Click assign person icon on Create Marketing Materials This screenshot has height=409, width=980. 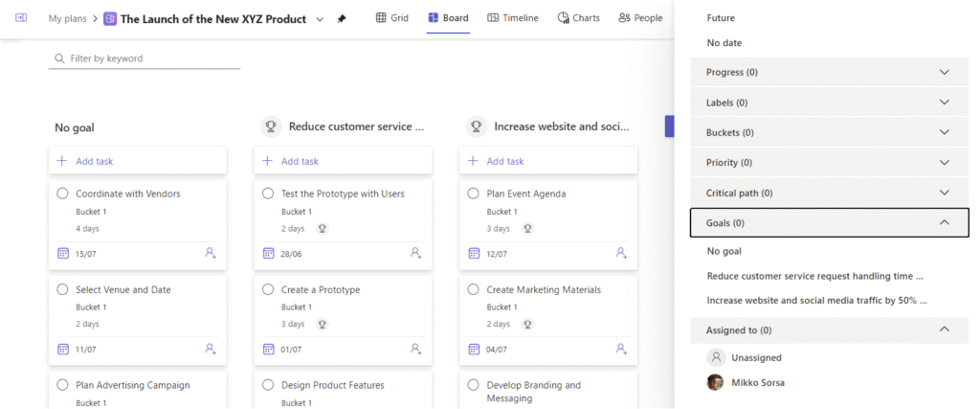(621, 349)
